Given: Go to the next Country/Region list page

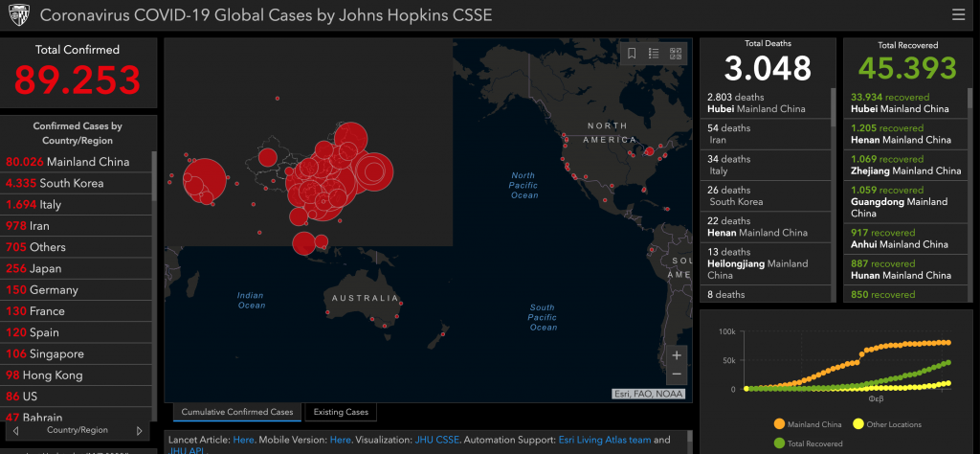Looking at the screenshot, I should coord(140,431).
